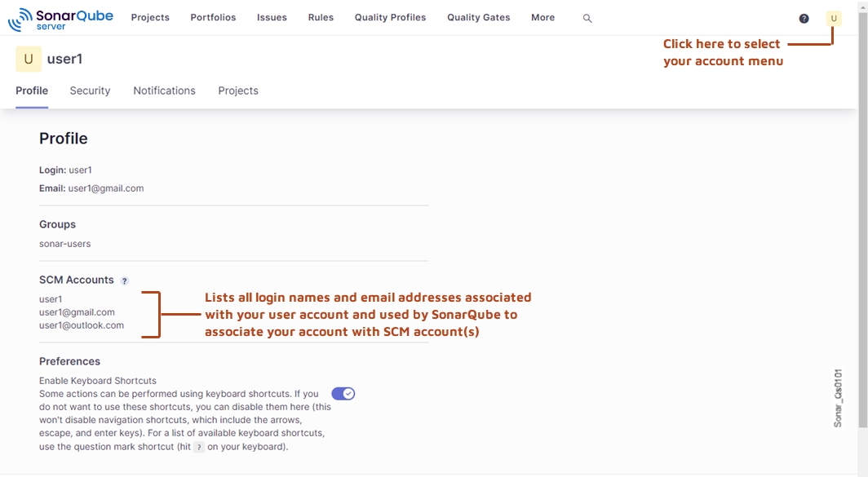This screenshot has height=477, width=868.
Task: Select Quality Gates in the top navigation
Action: point(478,18)
